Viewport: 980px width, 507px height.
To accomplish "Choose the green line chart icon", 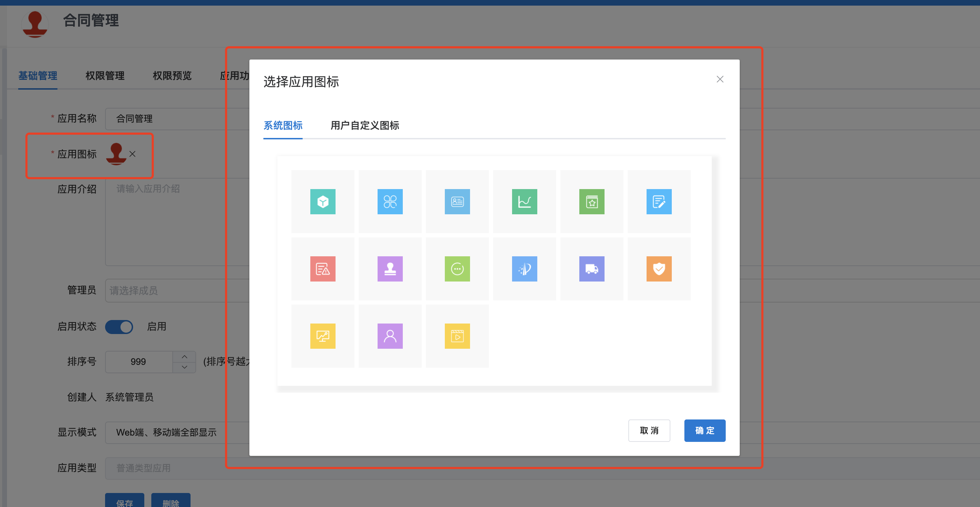I will coord(524,202).
